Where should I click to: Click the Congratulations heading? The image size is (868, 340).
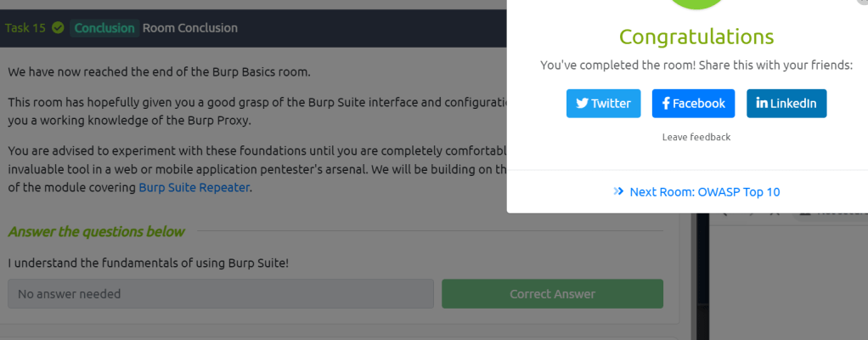(696, 37)
